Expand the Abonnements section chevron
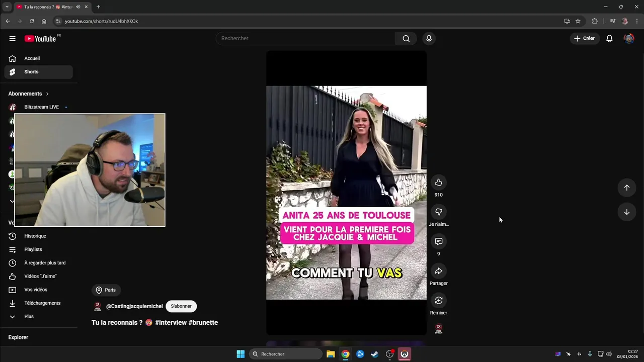Screen dimensions: 644x362 coord(47,94)
